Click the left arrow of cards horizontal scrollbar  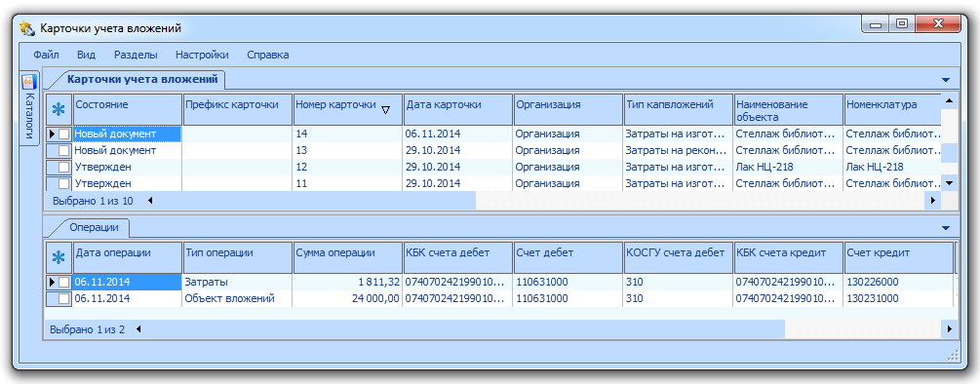pos(150,201)
